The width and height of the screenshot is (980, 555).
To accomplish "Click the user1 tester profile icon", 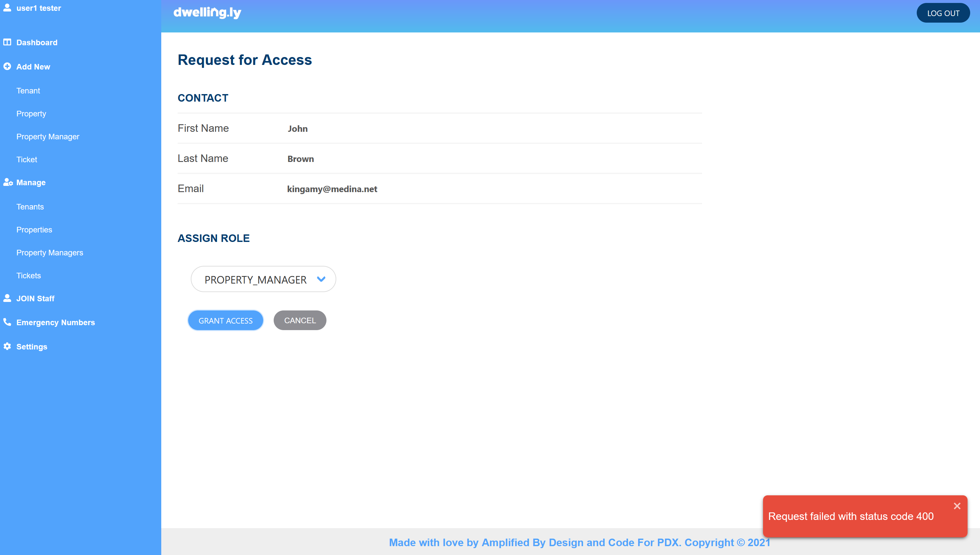I will pos(7,8).
